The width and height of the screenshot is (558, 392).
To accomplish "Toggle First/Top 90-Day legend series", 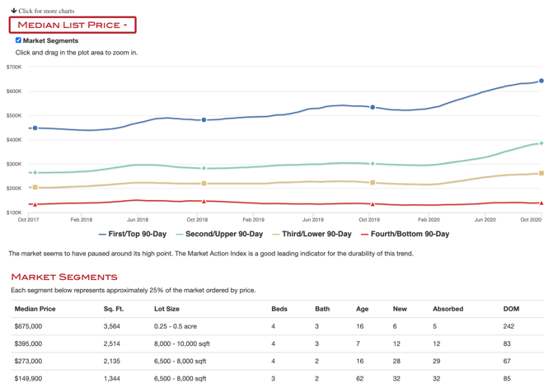I will point(133,234).
